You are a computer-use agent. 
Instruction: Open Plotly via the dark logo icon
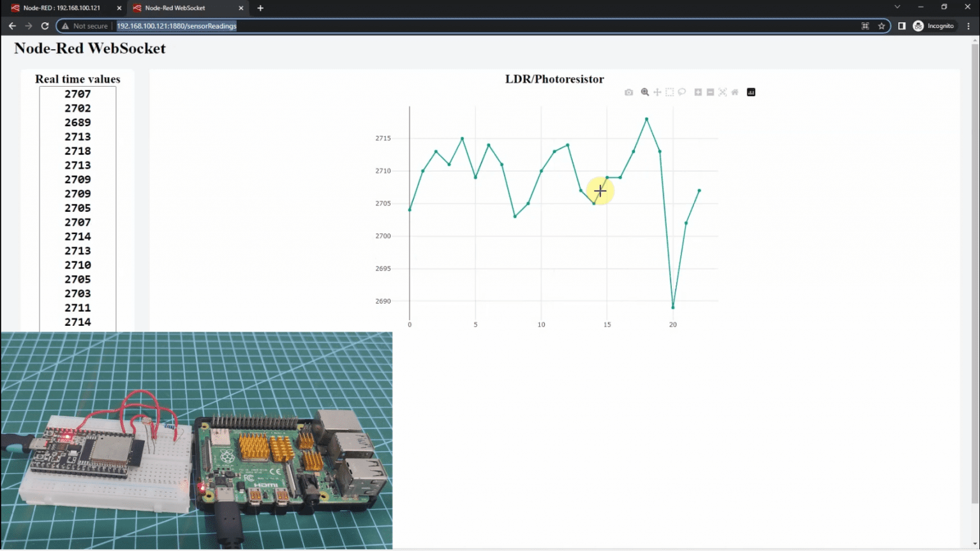[751, 92]
